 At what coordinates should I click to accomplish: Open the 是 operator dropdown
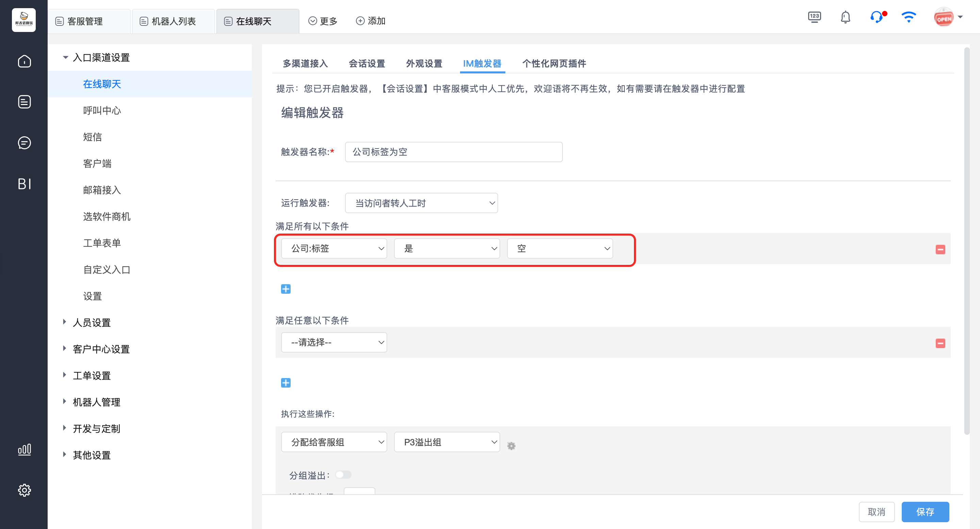tap(447, 249)
